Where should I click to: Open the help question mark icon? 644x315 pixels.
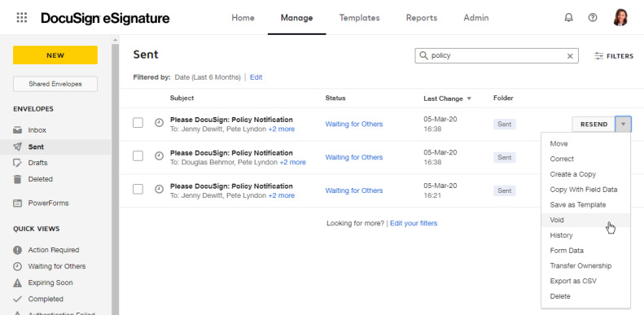592,18
